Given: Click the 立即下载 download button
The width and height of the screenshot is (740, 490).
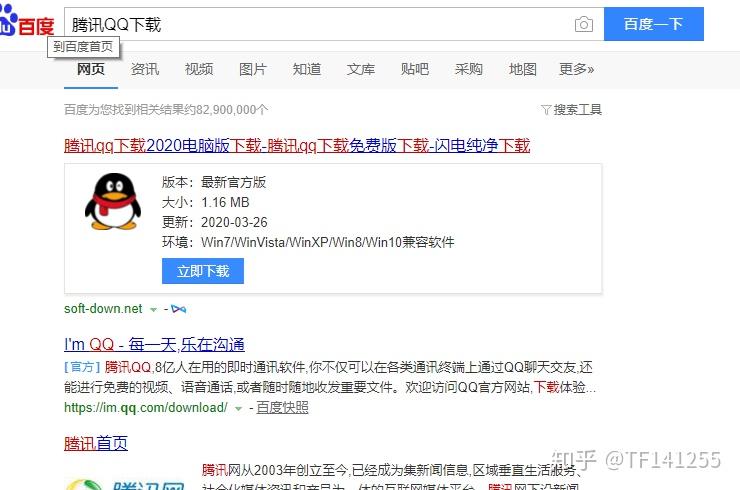Looking at the screenshot, I should [x=203, y=271].
